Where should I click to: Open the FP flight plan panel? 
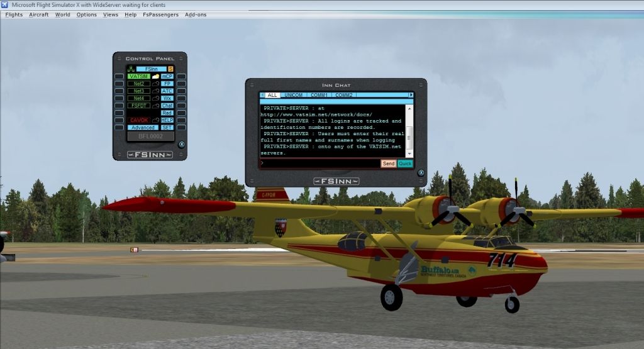coord(167,84)
